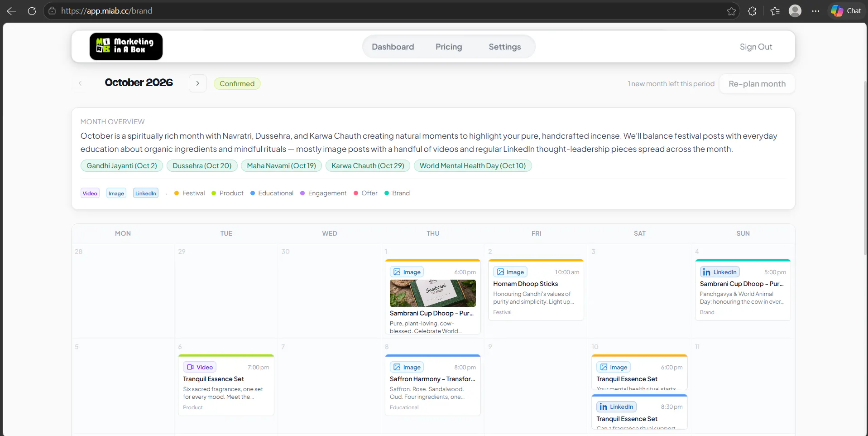Open the Settings tab

tap(504, 47)
